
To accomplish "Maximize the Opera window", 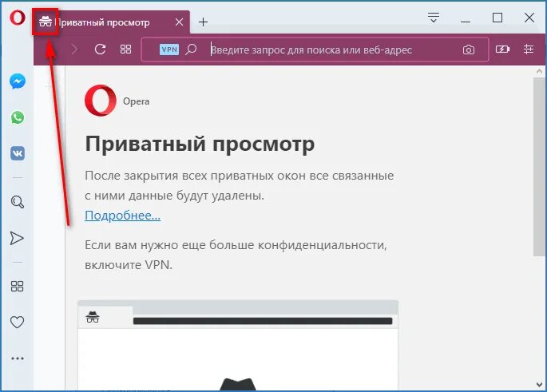I will click(497, 18).
